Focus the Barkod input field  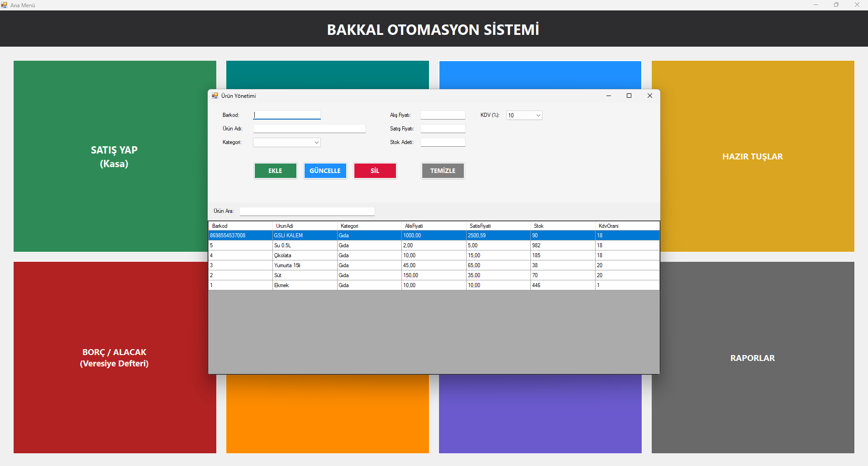tap(287, 115)
